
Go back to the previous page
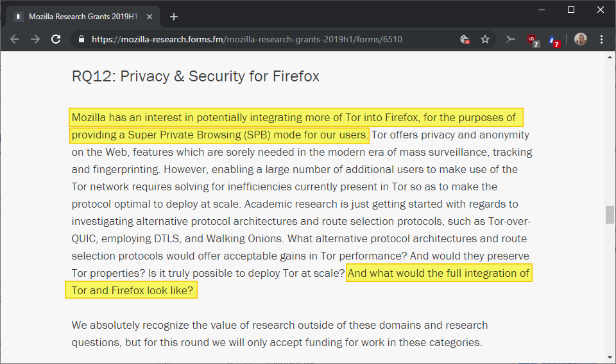point(15,39)
